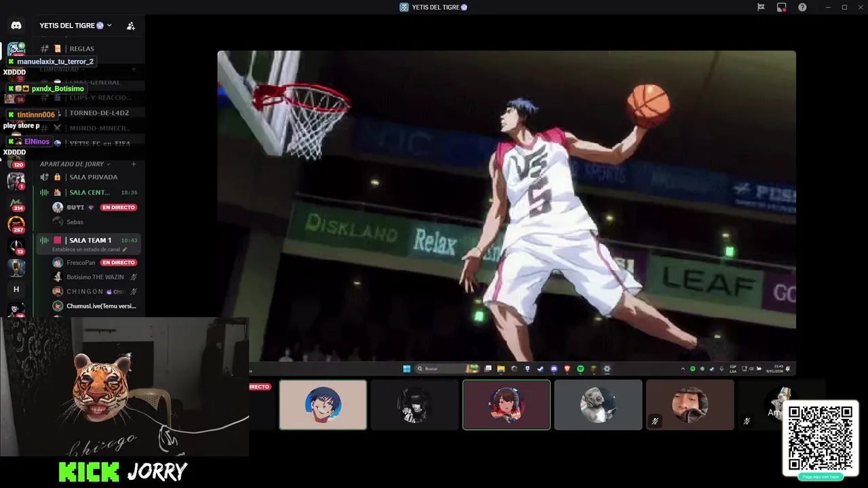Click File Explorer icon in streamed taskbar

click(500, 369)
